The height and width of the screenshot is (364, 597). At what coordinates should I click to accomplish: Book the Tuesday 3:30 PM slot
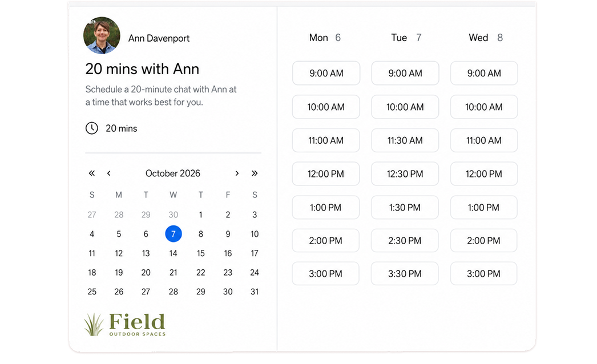point(405,274)
